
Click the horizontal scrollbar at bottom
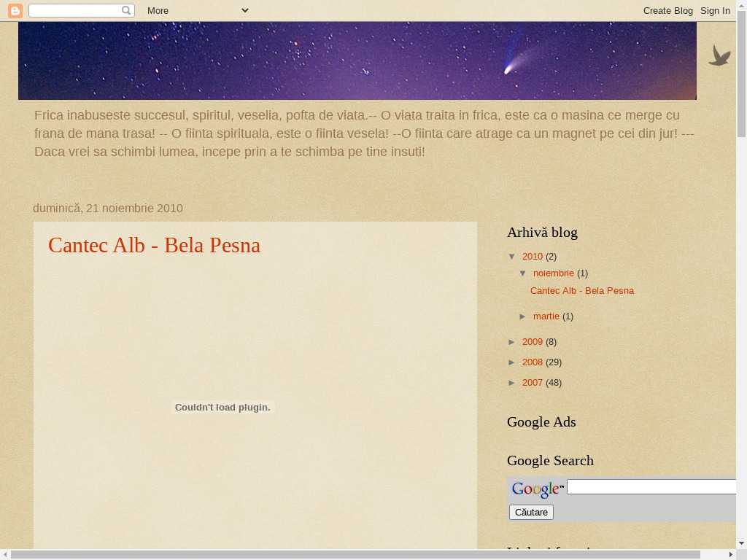click(355, 554)
